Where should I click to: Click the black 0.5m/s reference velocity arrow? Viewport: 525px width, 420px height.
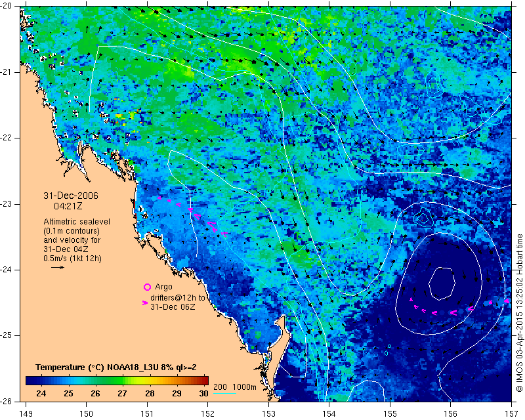58,267
